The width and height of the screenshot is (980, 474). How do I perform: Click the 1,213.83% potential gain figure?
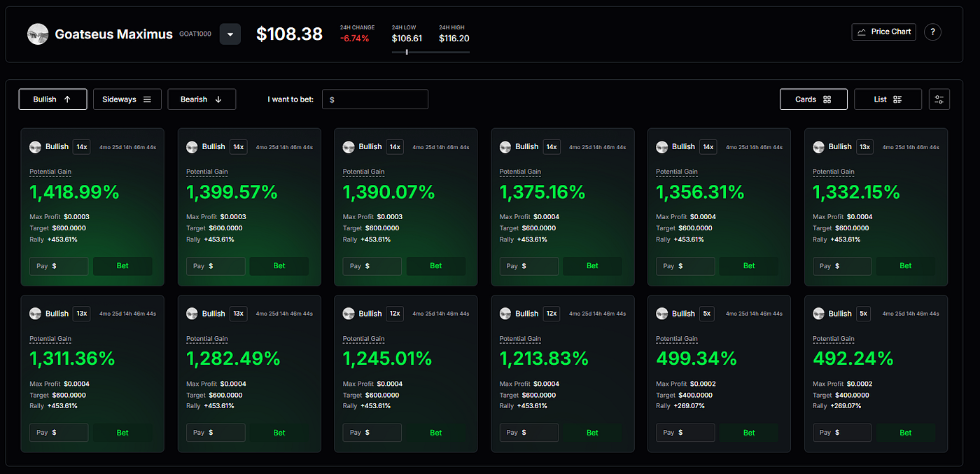[x=545, y=358]
